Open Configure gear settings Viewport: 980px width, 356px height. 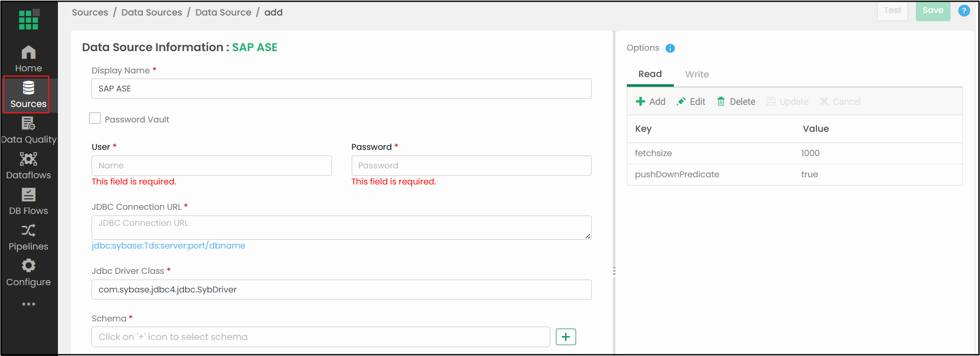click(x=28, y=273)
